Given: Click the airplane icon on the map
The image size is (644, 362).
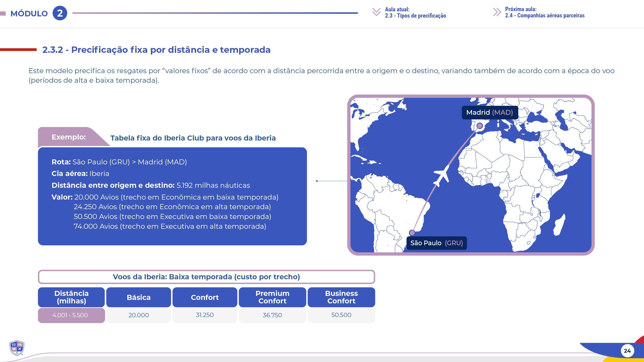Looking at the screenshot, I should (442, 175).
